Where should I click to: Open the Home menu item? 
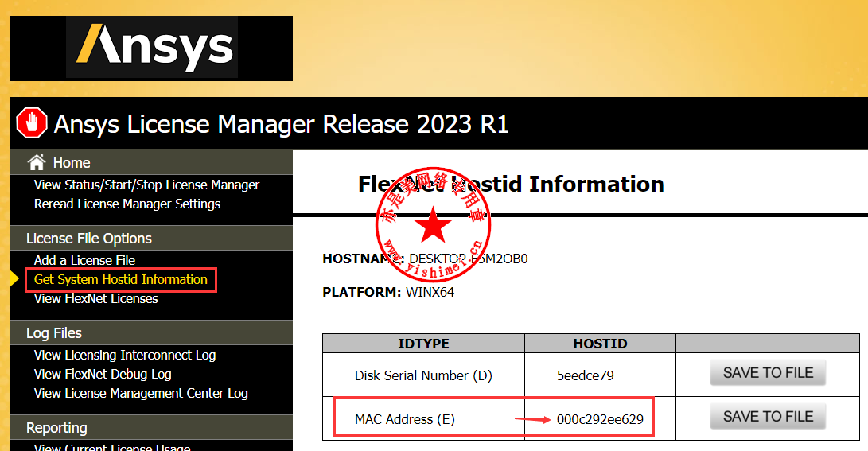pyautogui.click(x=72, y=163)
